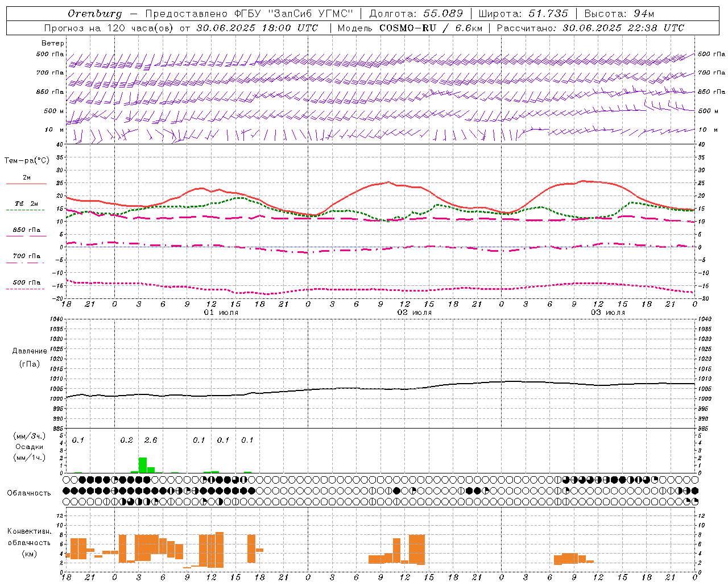Screen dimensions: 728x582
Task: Select the 'Модель COSMO-RU / 6.6км' model label
Action: coord(410,28)
